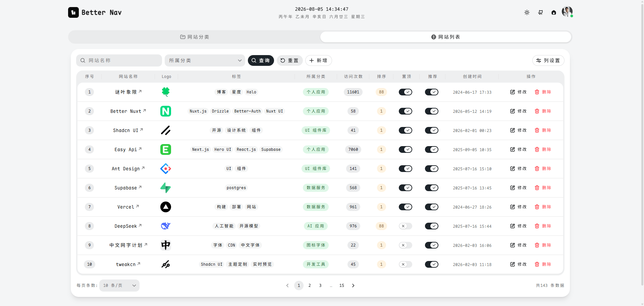Click the edit pencil icon for Supabase
The width and height of the screenshot is (644, 306).
513,188
